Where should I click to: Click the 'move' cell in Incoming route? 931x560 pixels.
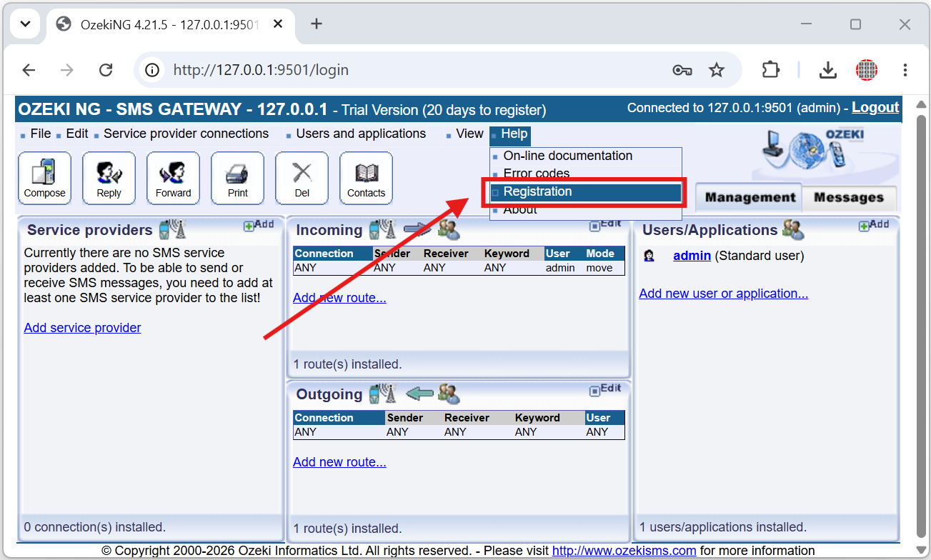pyautogui.click(x=599, y=268)
